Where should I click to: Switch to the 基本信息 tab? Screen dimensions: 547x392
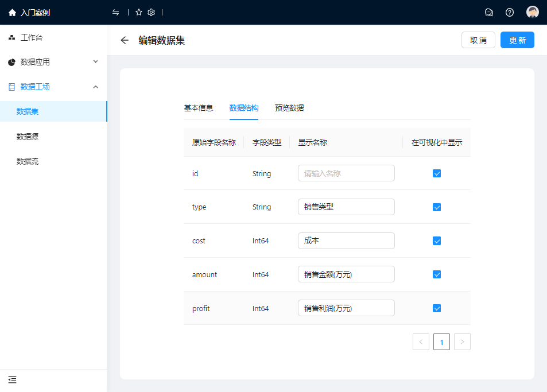pyautogui.click(x=198, y=108)
